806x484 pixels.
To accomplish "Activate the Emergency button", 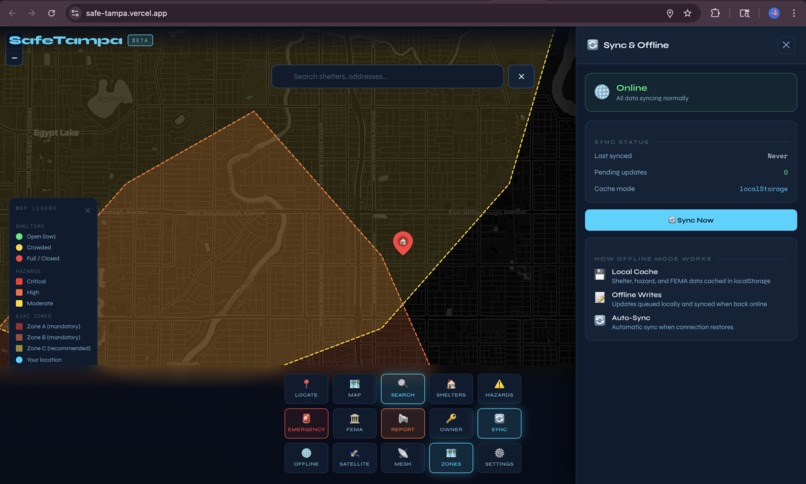I will (306, 423).
